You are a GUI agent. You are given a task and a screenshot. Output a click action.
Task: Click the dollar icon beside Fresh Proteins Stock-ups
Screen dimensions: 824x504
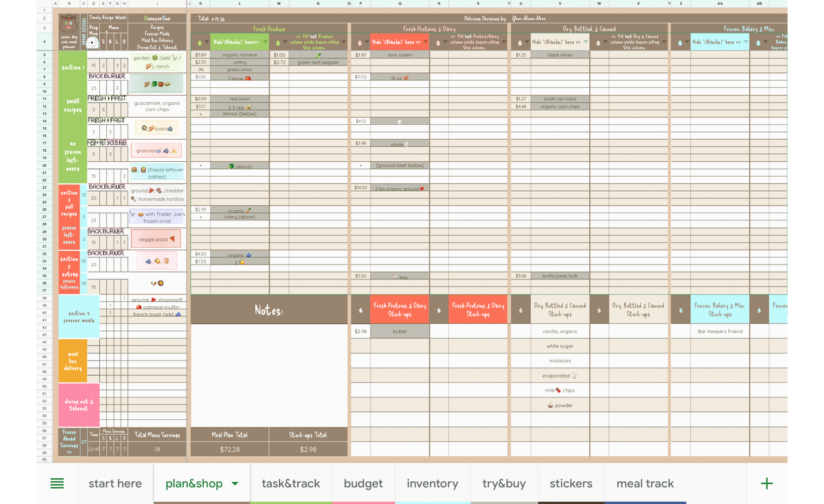[x=360, y=309]
